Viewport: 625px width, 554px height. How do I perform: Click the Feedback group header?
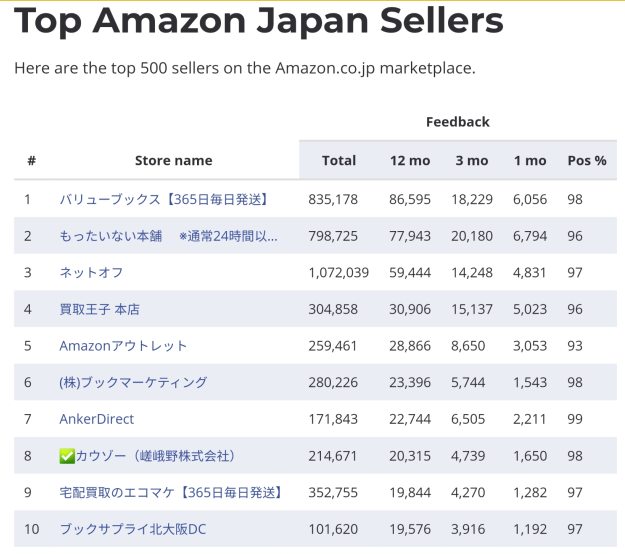(x=457, y=122)
